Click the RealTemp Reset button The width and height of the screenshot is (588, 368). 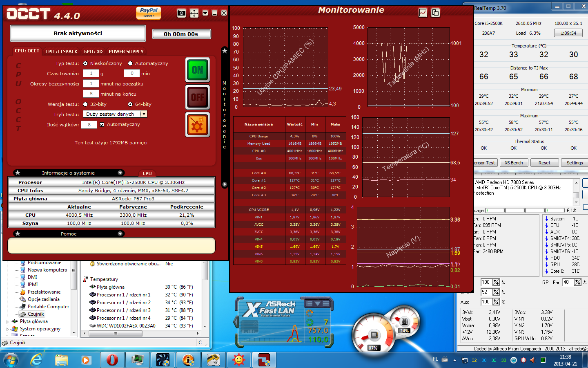544,163
